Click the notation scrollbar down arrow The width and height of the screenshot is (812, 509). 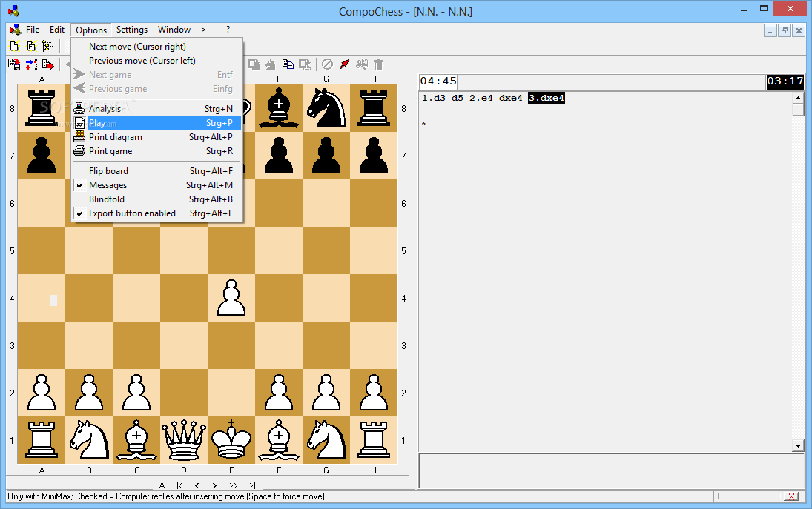(x=798, y=445)
